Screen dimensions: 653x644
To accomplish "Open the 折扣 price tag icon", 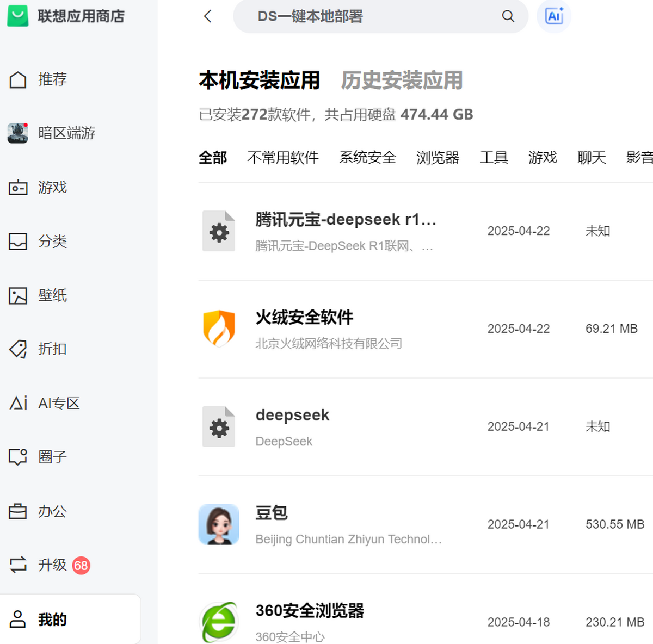I will (18, 349).
